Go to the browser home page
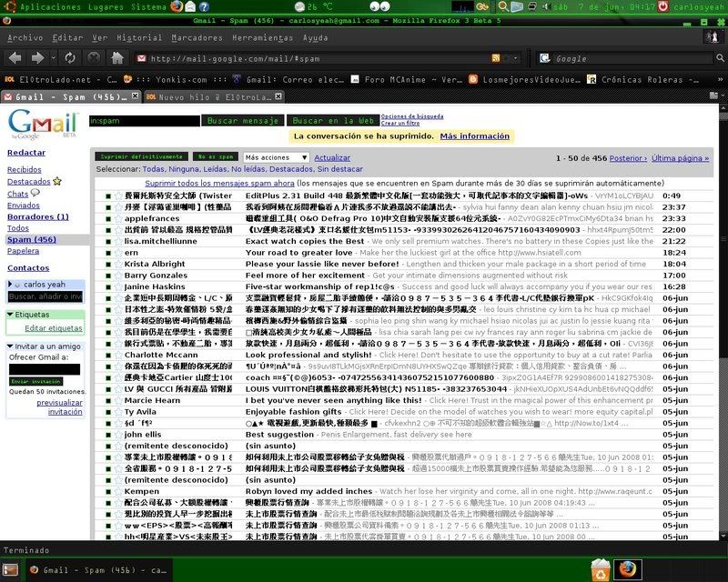 [x=117, y=58]
